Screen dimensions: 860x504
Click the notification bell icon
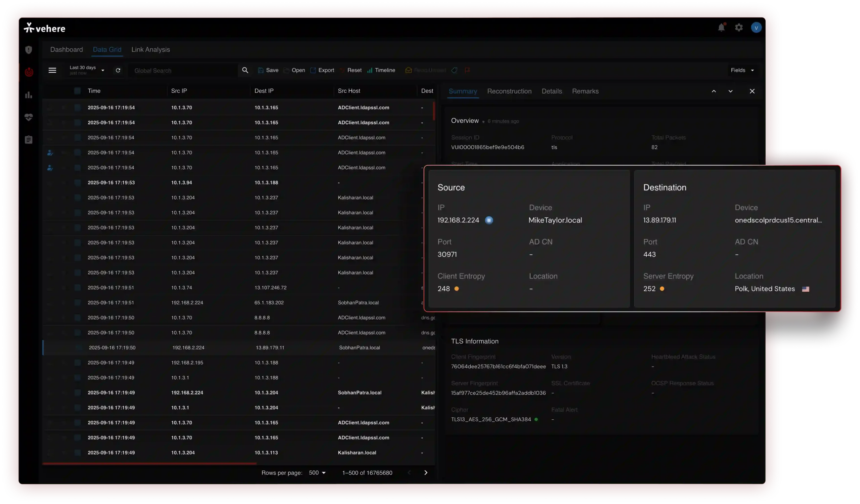coord(721,28)
